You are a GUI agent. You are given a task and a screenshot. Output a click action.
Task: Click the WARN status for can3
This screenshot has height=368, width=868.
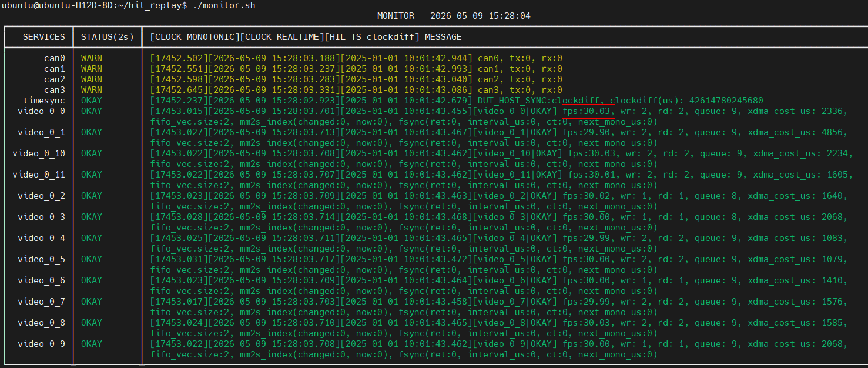tap(92, 90)
